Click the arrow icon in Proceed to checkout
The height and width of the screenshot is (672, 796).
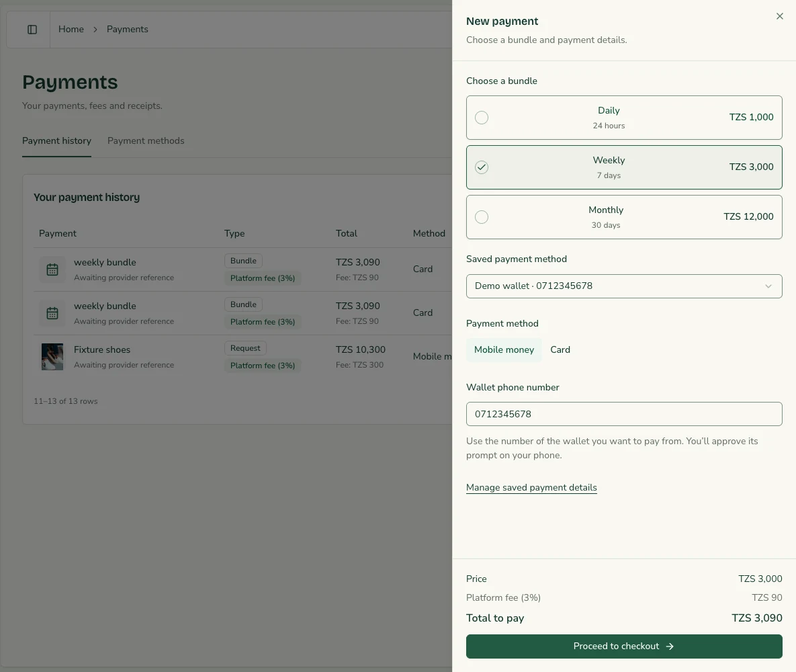[670, 646]
